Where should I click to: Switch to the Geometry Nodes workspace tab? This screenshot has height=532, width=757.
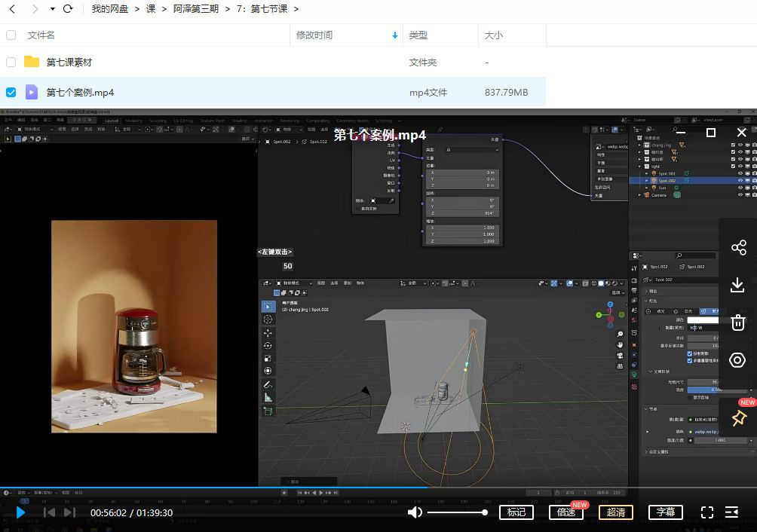(352, 119)
